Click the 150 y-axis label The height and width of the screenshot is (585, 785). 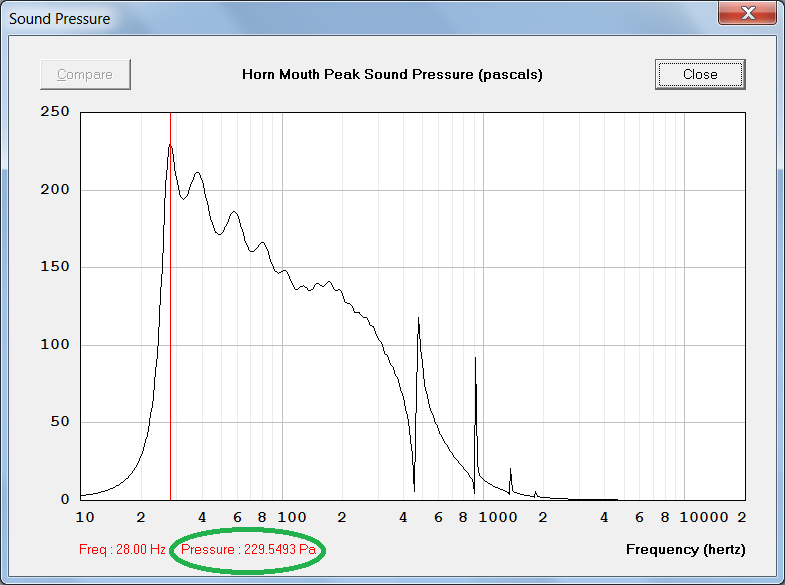[55, 267]
